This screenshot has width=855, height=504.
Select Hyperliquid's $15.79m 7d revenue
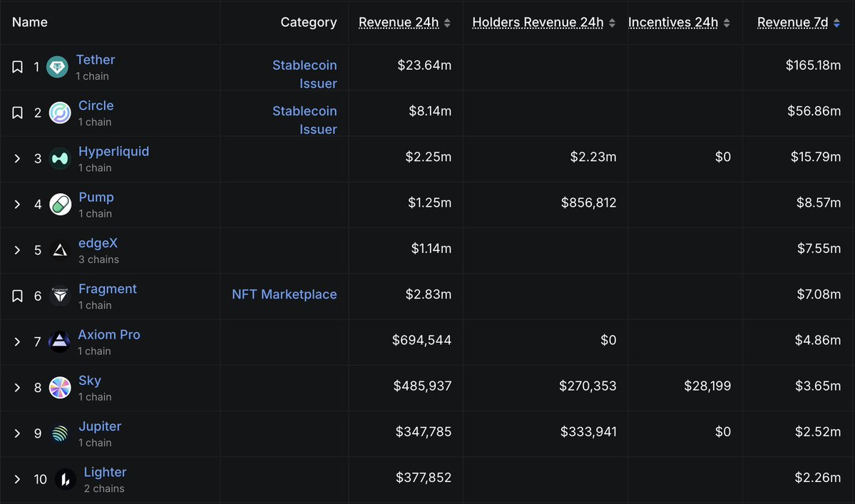coord(815,157)
